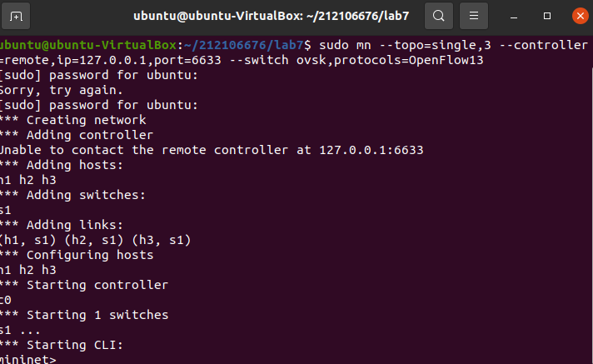Click the '*** Adding hosts:' line
Viewport: 593px width, 364px height.
point(62,165)
